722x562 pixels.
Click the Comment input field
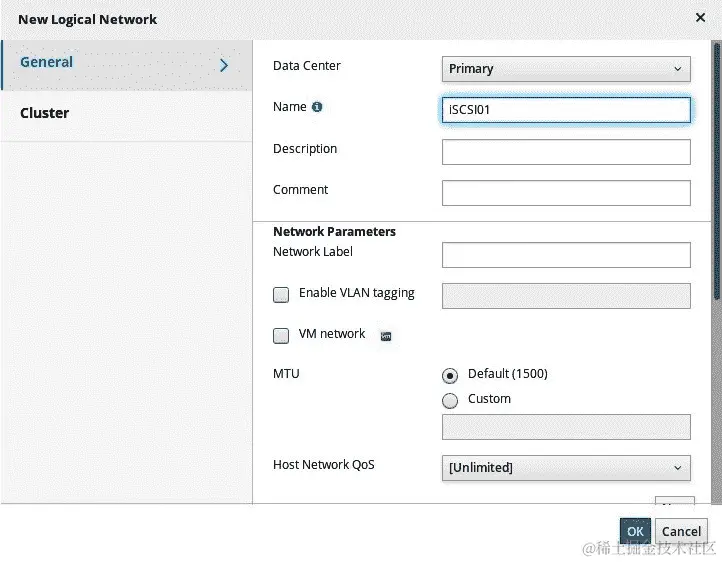coord(566,193)
